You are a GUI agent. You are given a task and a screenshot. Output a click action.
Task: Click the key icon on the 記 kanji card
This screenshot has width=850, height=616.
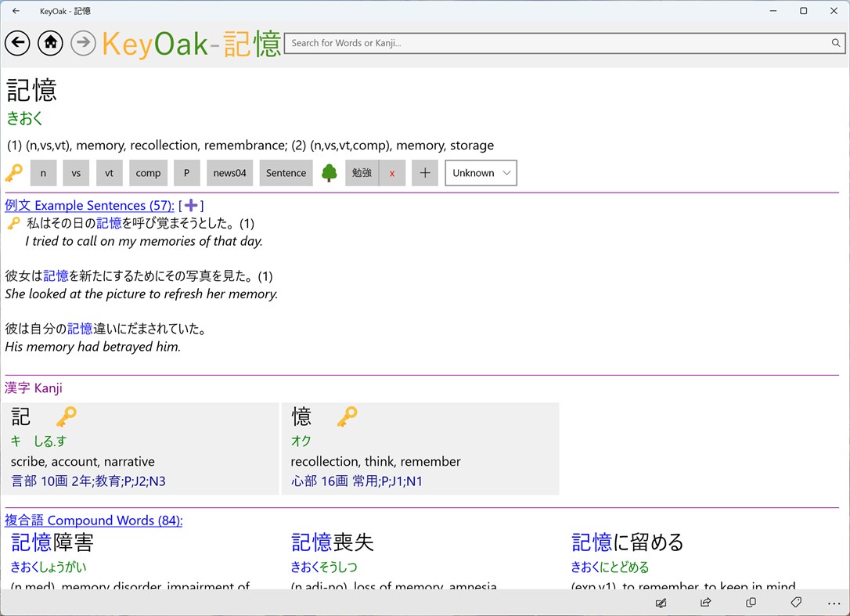click(x=68, y=416)
